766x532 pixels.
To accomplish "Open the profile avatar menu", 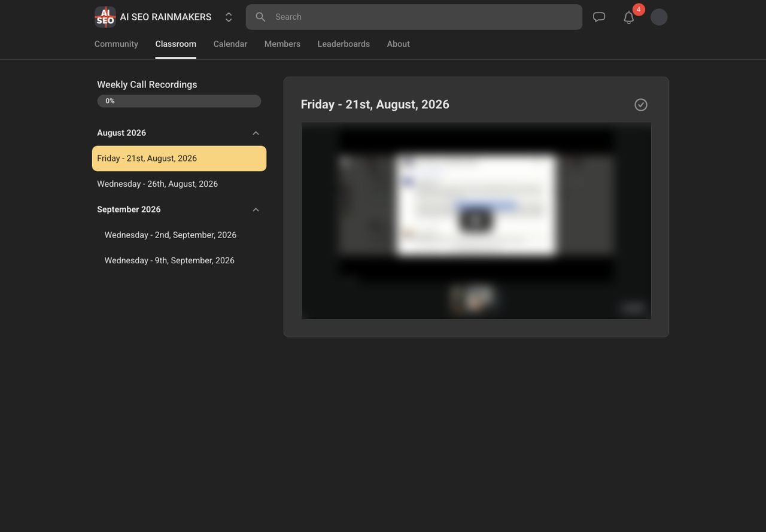I will pyautogui.click(x=659, y=17).
